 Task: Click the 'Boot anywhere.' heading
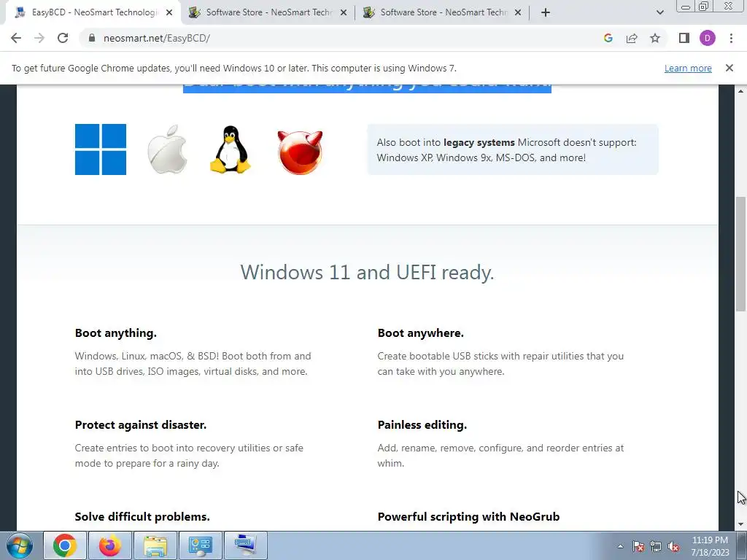421,332
